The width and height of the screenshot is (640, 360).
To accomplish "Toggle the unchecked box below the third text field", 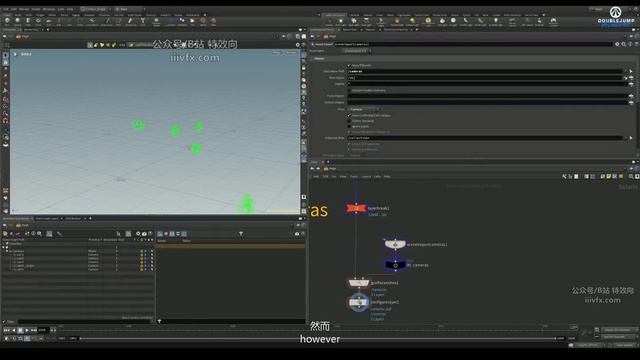I will coord(349,90).
